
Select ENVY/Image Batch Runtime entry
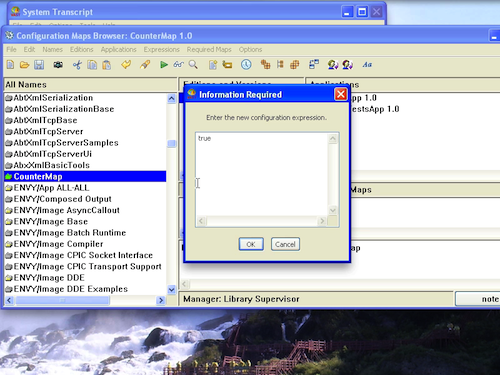(x=70, y=233)
